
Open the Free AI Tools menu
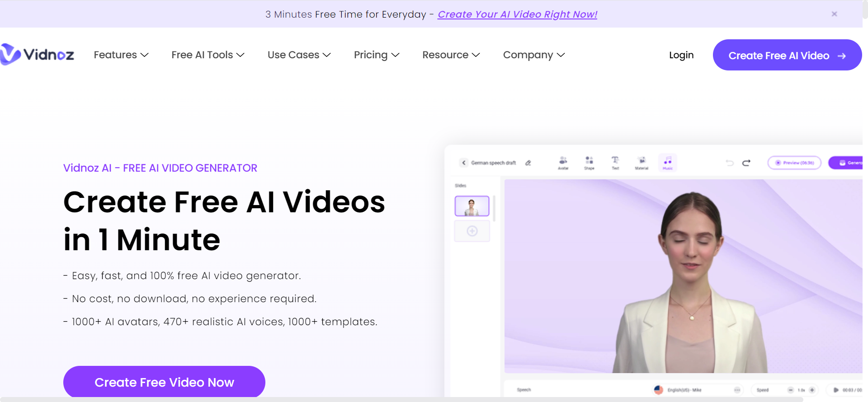click(208, 55)
